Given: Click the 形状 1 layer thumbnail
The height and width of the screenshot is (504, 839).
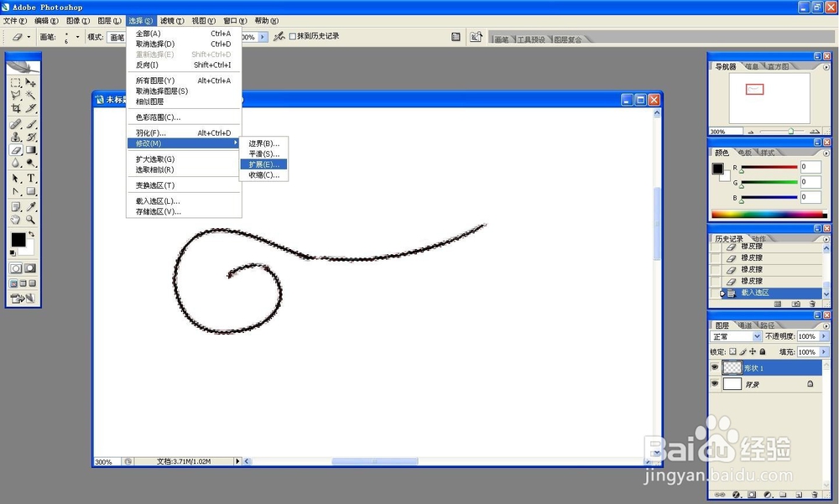Looking at the screenshot, I should [732, 367].
